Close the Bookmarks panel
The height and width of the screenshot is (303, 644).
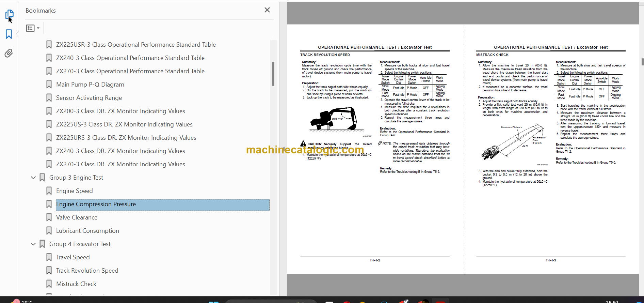click(x=267, y=10)
